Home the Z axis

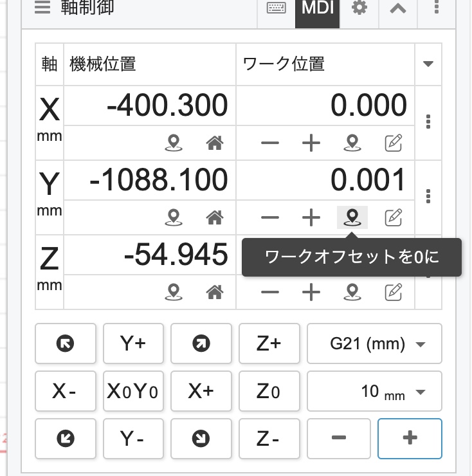click(x=215, y=292)
